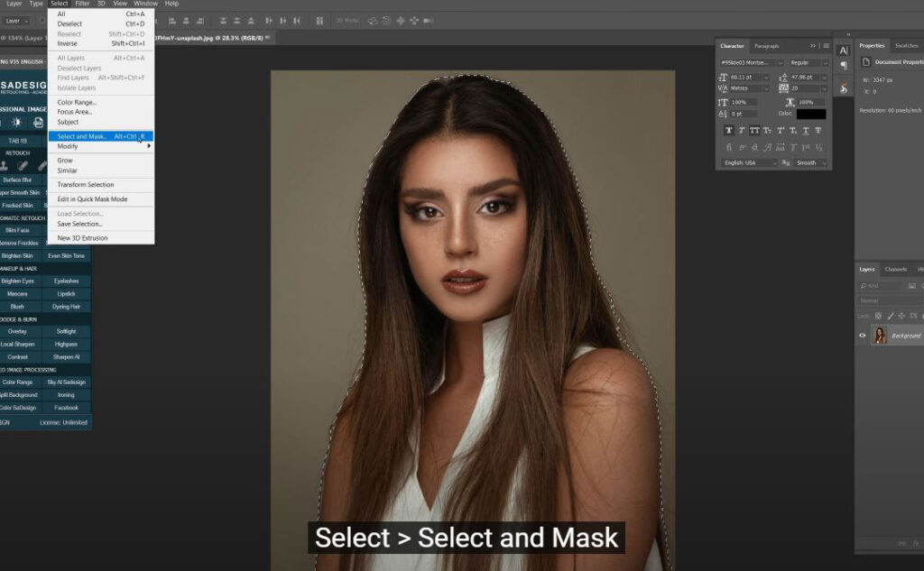Click the Document Properties page icon in Properties panel
This screenshot has width=924, height=571.
pos(866,61)
